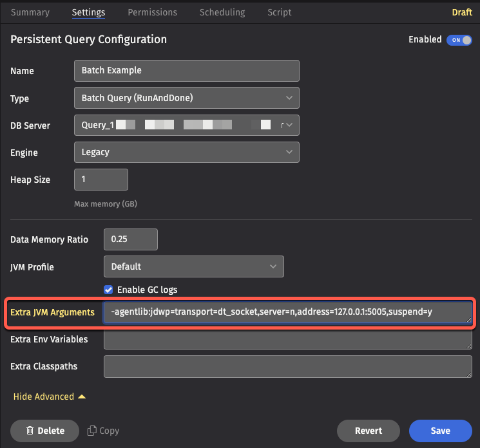Click the Data Memory Ratio field
The width and height of the screenshot is (480, 448).
point(131,239)
